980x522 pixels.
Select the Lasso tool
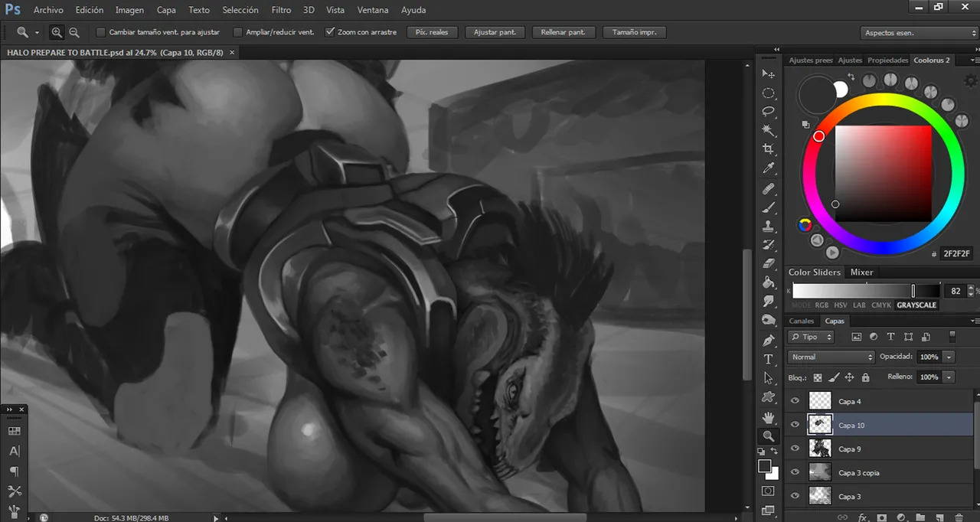pos(769,112)
